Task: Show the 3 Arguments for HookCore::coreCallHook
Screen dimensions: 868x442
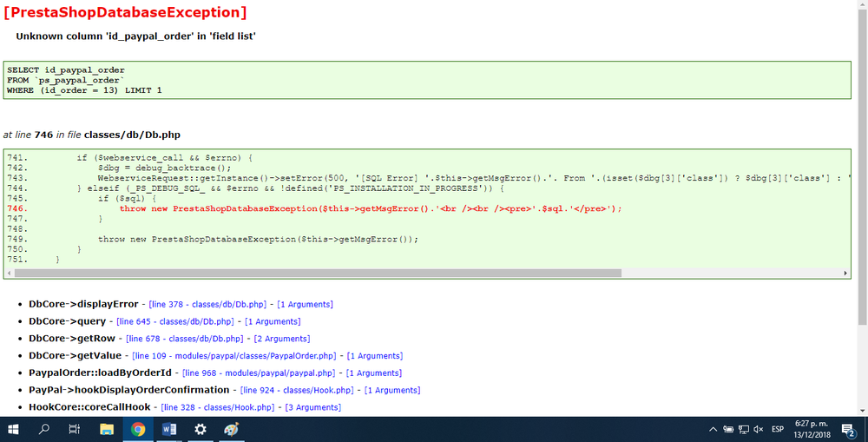Action: point(312,407)
